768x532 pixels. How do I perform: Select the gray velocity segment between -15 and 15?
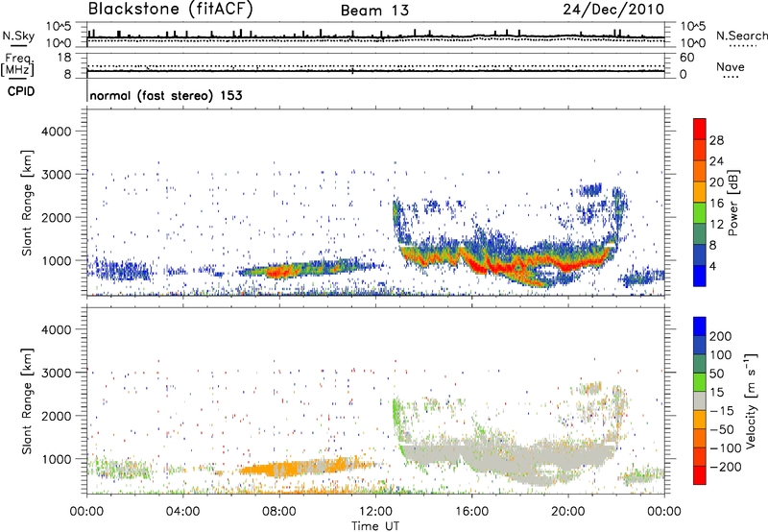(700, 401)
